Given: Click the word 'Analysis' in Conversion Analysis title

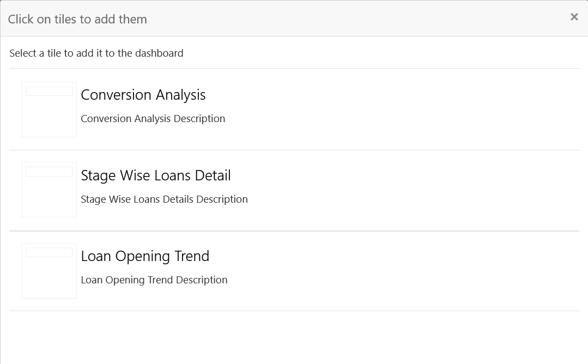Looking at the screenshot, I should (x=181, y=95).
